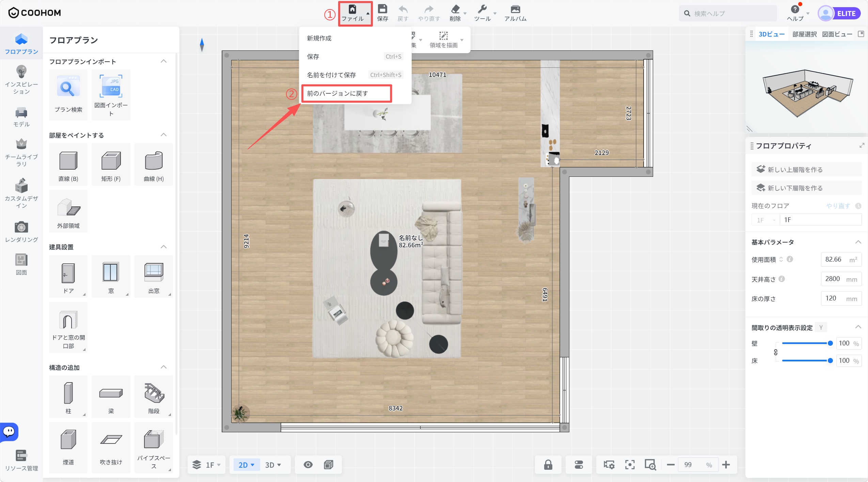Click 新しい下層階を作る button
Image resolution: width=868 pixels, height=482 pixels.
point(806,188)
